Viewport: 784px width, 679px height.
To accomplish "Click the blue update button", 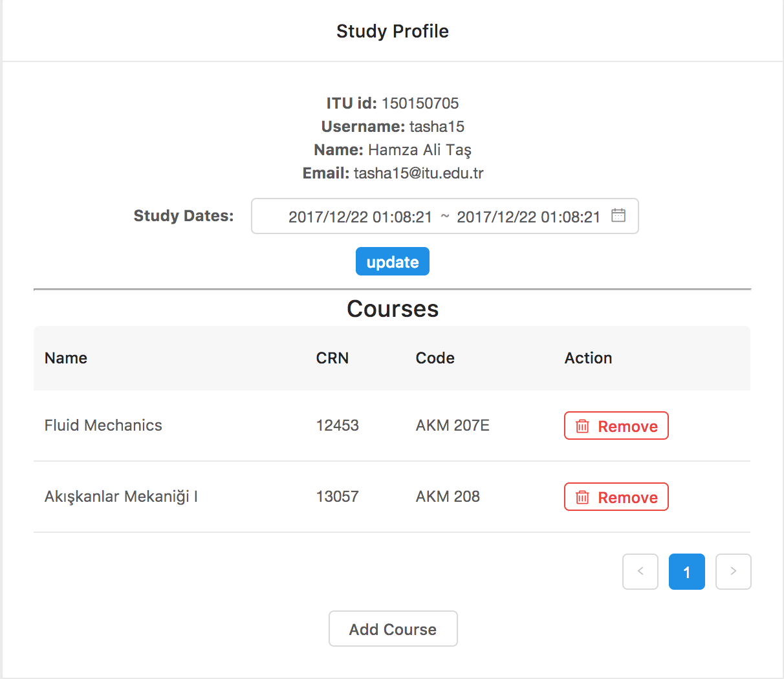I will (393, 261).
